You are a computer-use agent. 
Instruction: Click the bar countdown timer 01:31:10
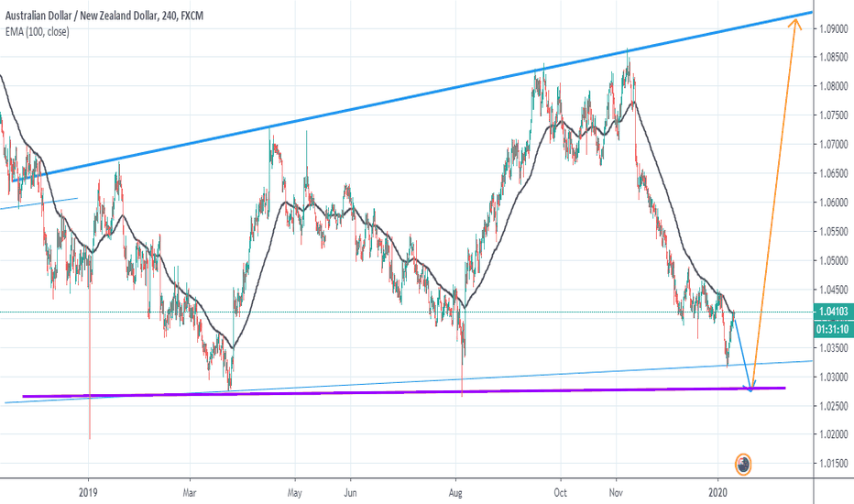833,328
